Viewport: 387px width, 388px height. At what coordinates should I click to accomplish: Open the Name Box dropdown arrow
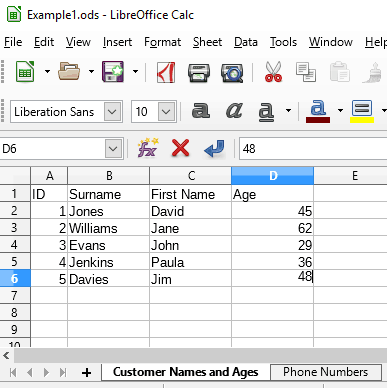coord(113,149)
